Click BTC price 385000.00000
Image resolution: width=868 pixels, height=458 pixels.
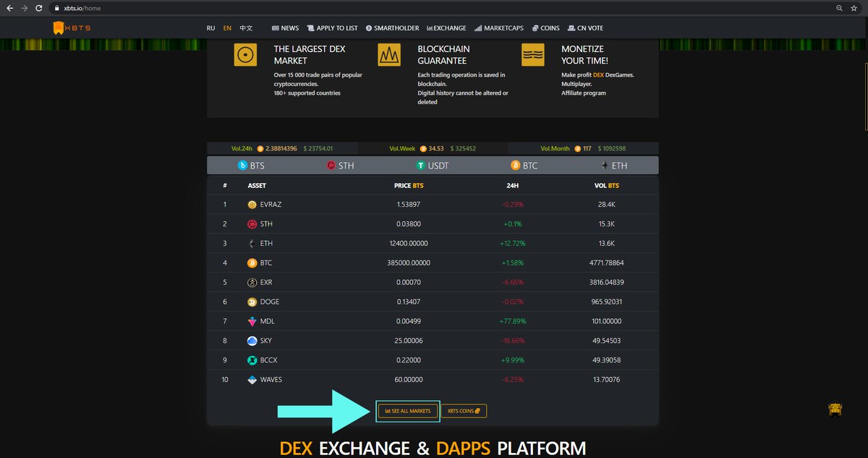409,263
